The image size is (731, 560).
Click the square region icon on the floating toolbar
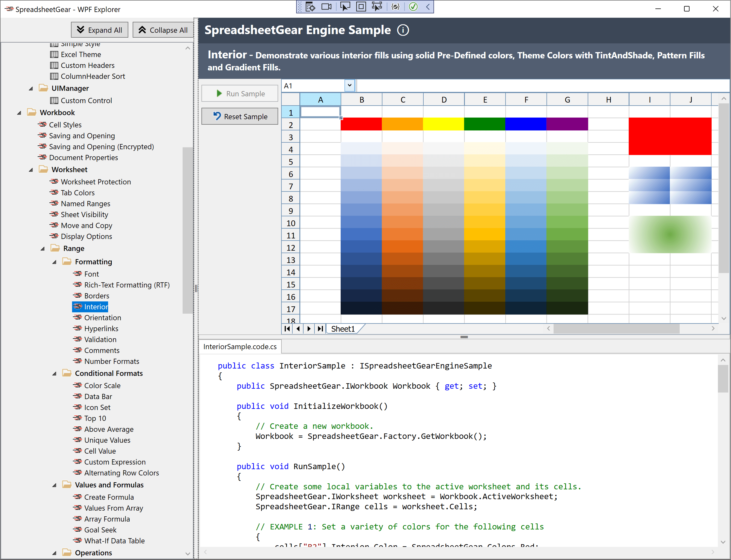tap(361, 7)
